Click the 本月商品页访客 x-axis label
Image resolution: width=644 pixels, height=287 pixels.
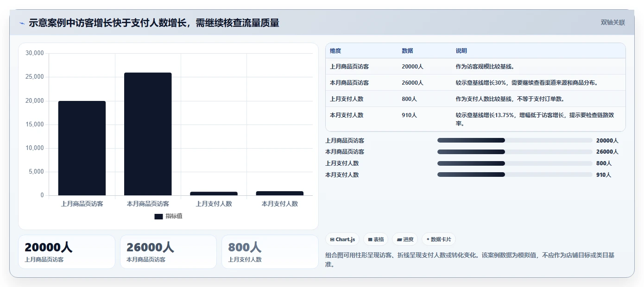coord(148,204)
